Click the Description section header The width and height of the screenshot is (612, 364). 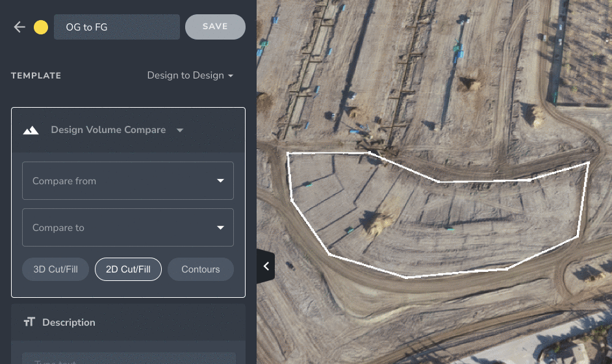coord(128,322)
